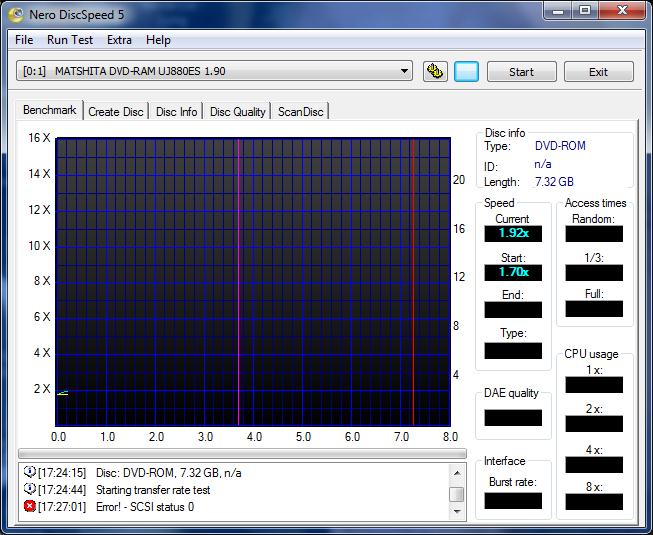Image resolution: width=653 pixels, height=535 pixels.
Task: Open the File menu
Action: [x=24, y=40]
